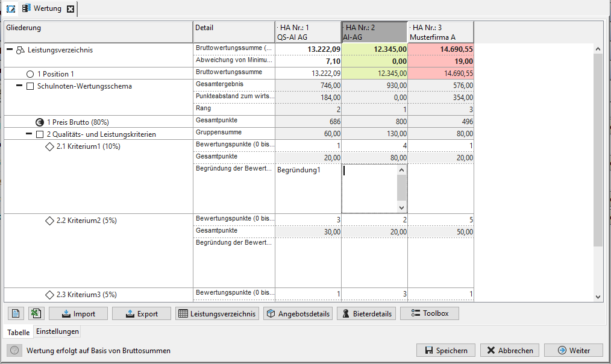Select tree row 1 Position 1
The height and width of the screenshot is (364, 611).
[99, 74]
